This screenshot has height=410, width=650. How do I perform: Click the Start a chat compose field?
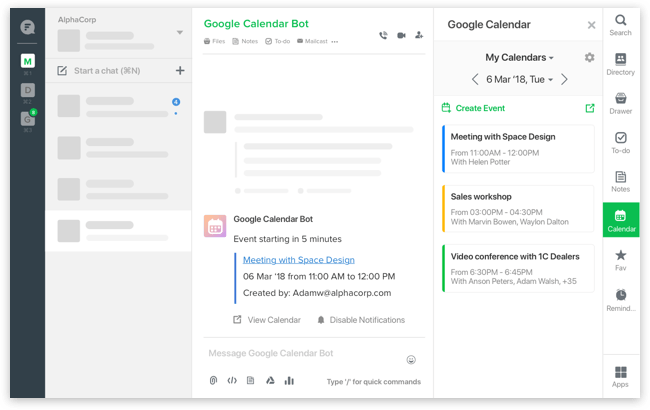pyautogui.click(x=107, y=70)
